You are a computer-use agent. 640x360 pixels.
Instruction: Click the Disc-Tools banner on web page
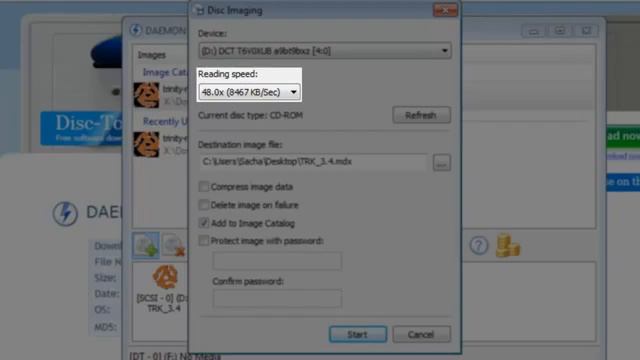click(81, 128)
